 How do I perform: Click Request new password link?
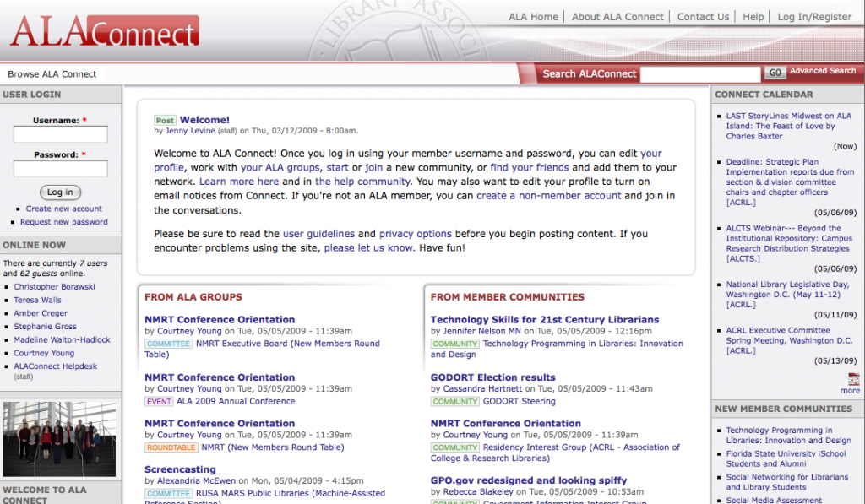pos(64,222)
